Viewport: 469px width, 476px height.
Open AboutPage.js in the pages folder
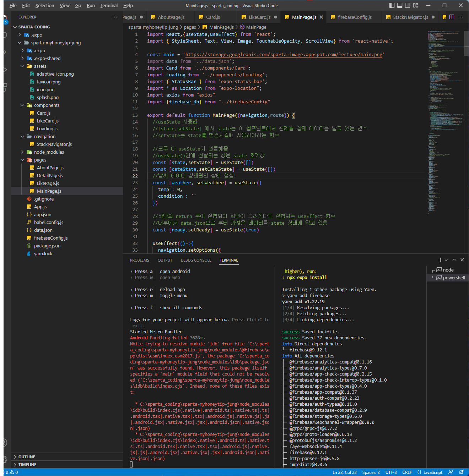50,168
